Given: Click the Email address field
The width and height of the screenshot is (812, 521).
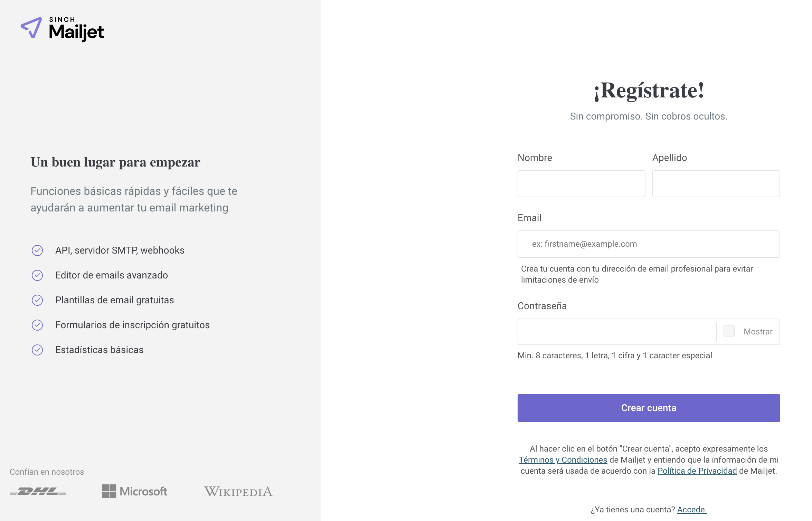Looking at the screenshot, I should [649, 244].
